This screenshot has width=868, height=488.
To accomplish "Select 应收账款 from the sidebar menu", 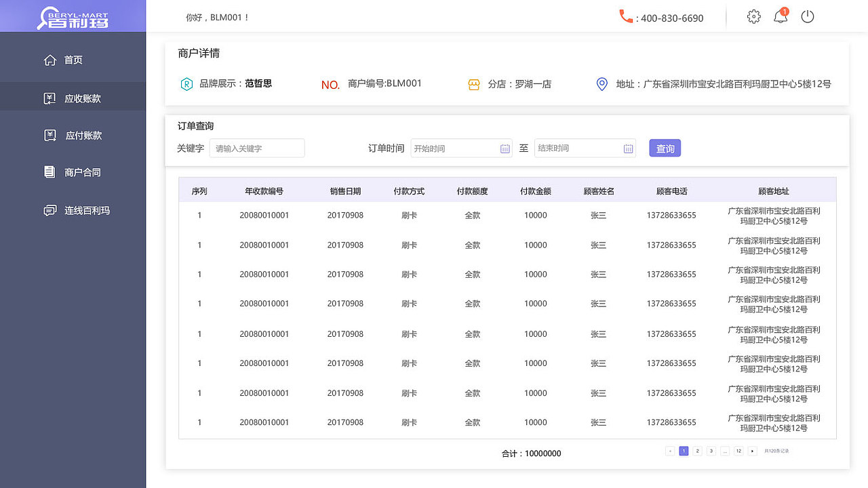I will 73,98.
